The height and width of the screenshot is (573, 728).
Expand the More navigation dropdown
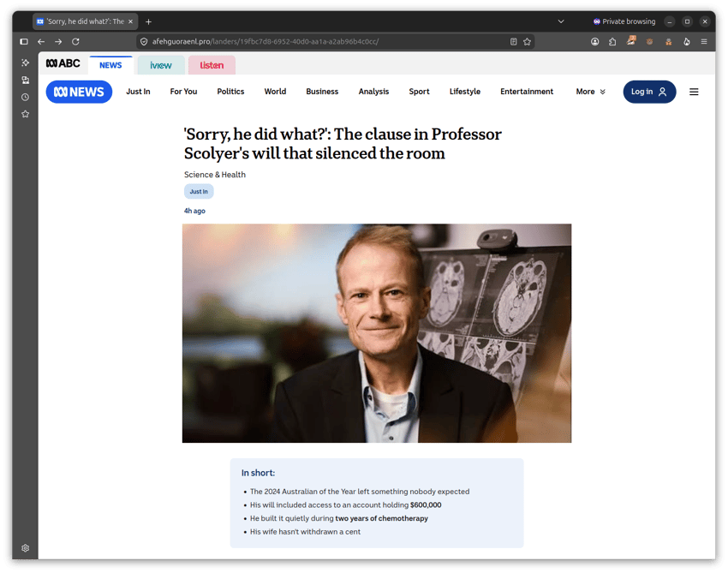[591, 92]
